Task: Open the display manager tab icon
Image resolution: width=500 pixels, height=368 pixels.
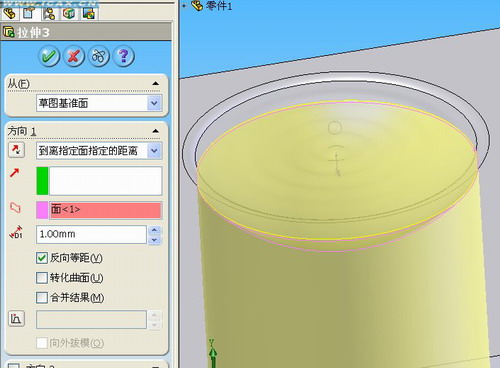Action: (89, 13)
